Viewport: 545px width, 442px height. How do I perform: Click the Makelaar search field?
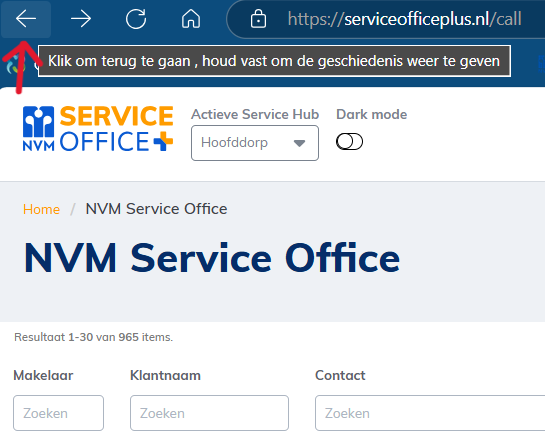click(x=58, y=413)
